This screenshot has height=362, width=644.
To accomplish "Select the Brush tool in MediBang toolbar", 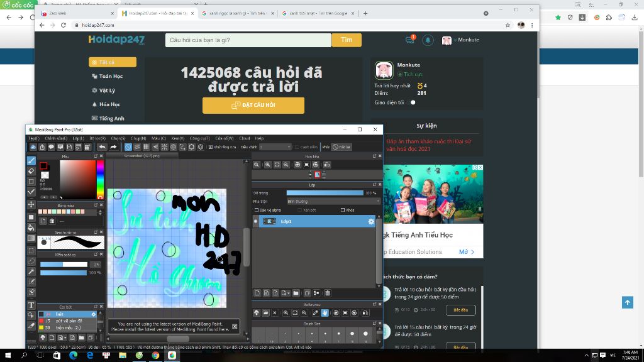I will click(31, 160).
